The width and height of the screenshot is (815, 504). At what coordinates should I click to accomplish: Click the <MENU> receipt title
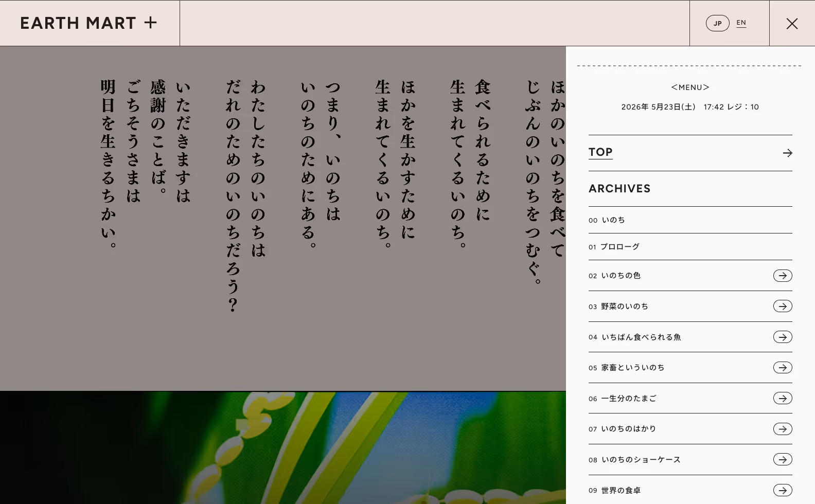(x=690, y=87)
